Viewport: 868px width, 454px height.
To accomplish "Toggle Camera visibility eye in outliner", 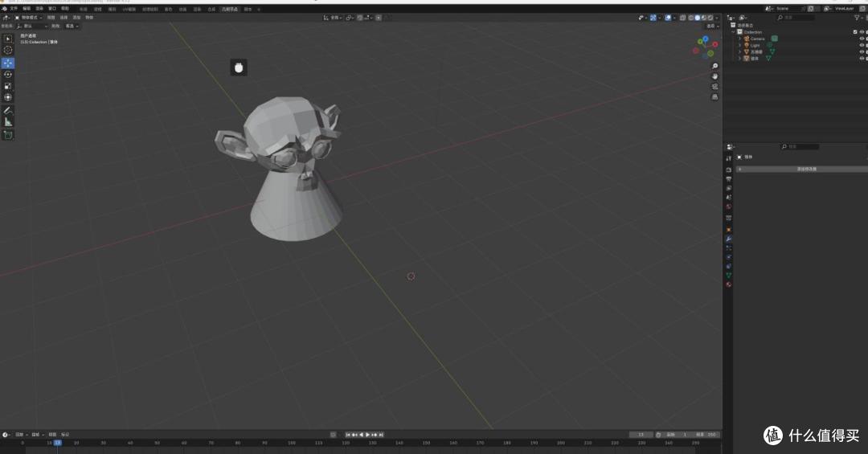I will [x=862, y=39].
